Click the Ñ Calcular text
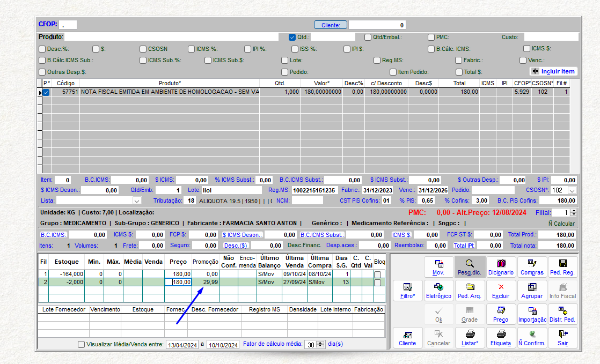Viewport: 600px width, 364px height. [561, 224]
